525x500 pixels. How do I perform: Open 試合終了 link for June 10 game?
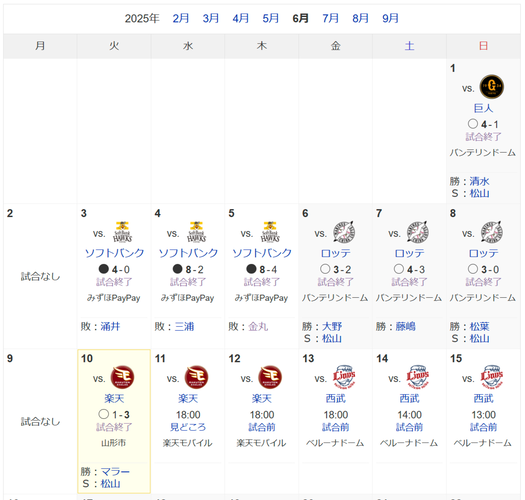tap(114, 427)
